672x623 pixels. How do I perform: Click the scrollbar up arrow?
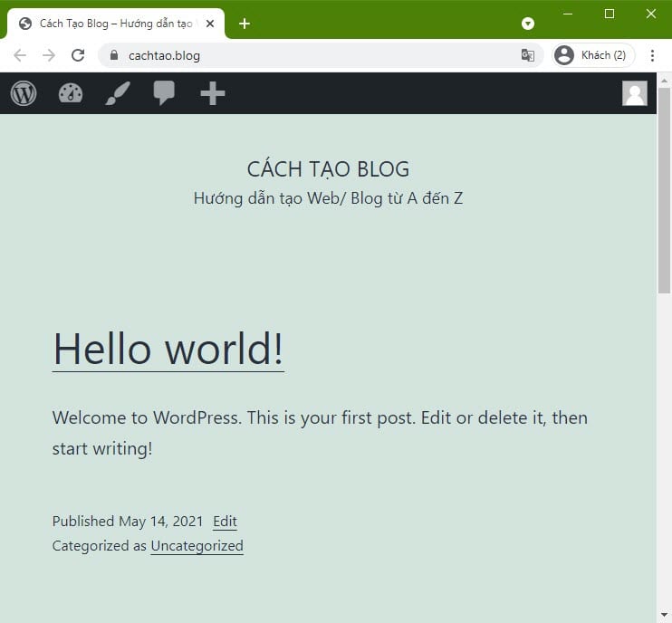(664, 80)
